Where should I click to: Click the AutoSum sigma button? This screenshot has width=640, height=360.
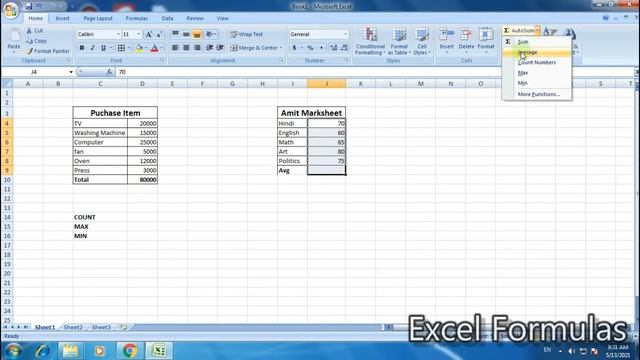[518, 30]
